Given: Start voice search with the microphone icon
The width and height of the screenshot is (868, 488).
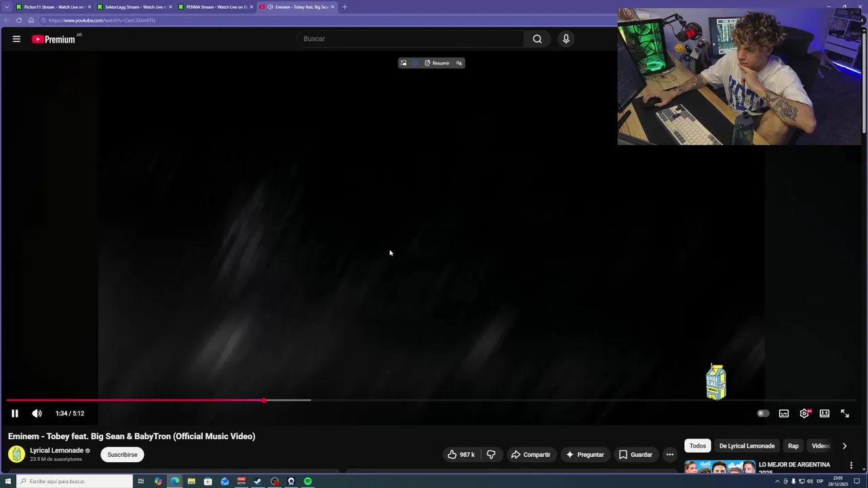Looking at the screenshot, I should tap(566, 39).
